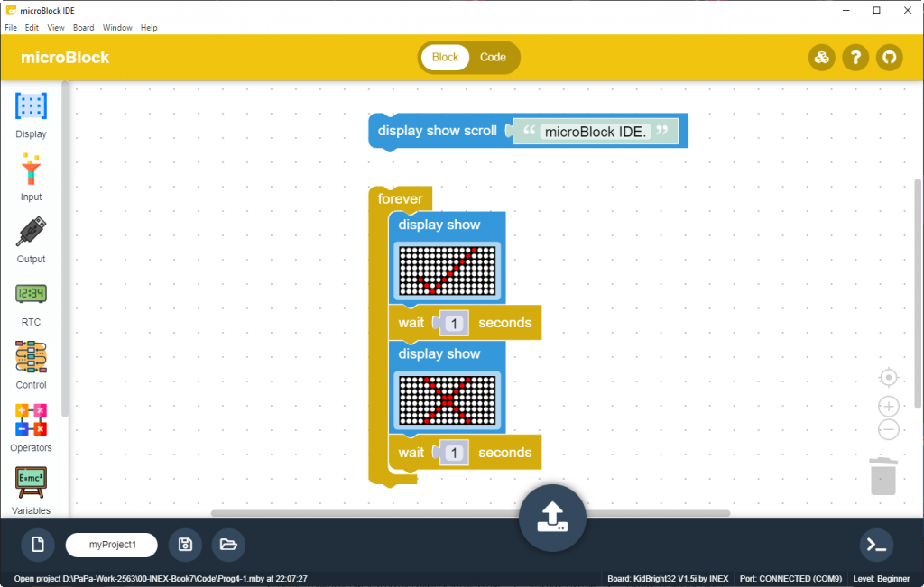Open the Output block category
Image resolution: width=924 pixels, height=587 pixels.
31,240
